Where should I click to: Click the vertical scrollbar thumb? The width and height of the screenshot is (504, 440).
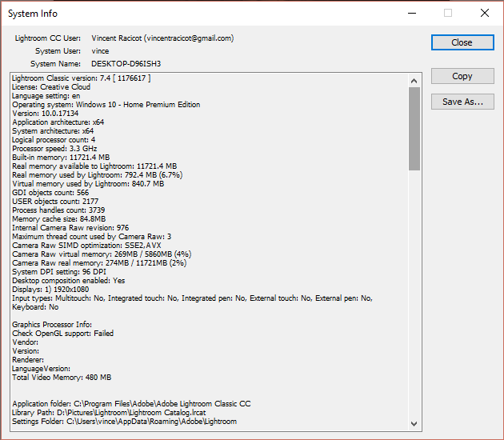414,129
